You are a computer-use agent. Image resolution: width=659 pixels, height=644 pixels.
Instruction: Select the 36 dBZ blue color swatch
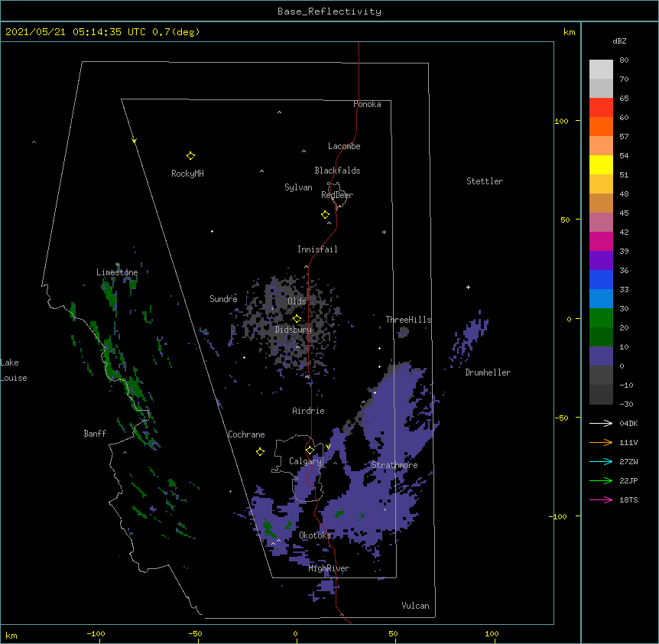point(601,279)
